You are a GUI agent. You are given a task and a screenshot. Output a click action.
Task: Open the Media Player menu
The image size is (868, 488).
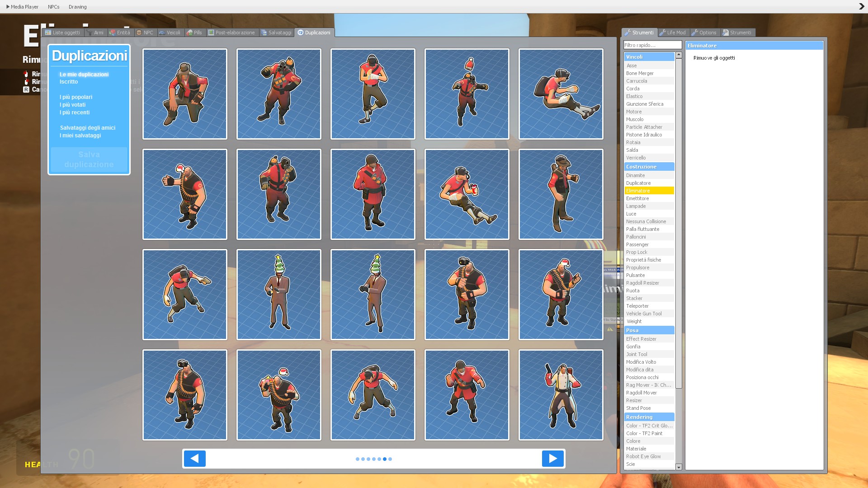pyautogui.click(x=22, y=7)
